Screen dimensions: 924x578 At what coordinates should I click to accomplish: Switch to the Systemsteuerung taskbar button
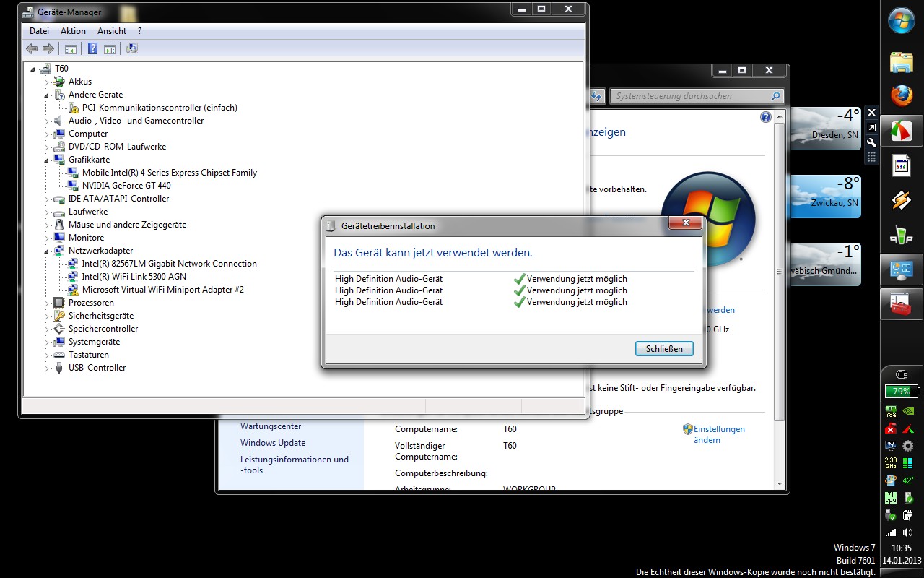pyautogui.click(x=902, y=269)
